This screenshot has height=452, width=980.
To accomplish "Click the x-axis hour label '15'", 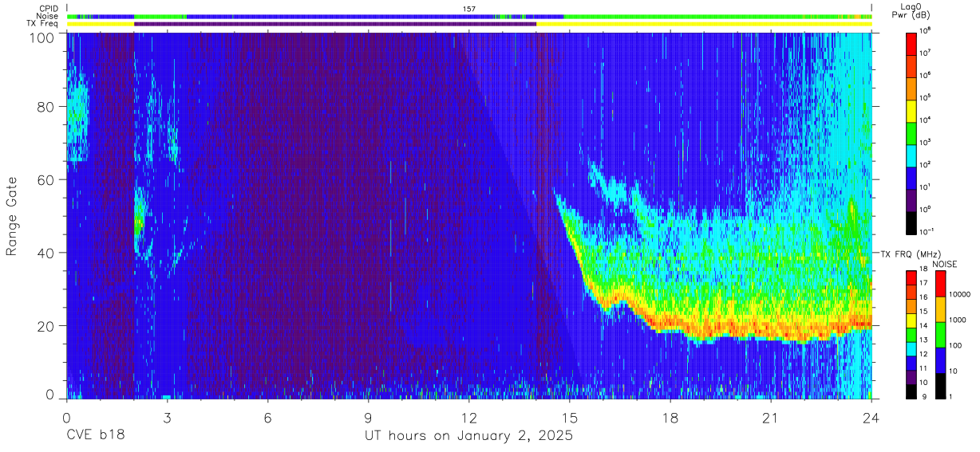I will point(570,418).
